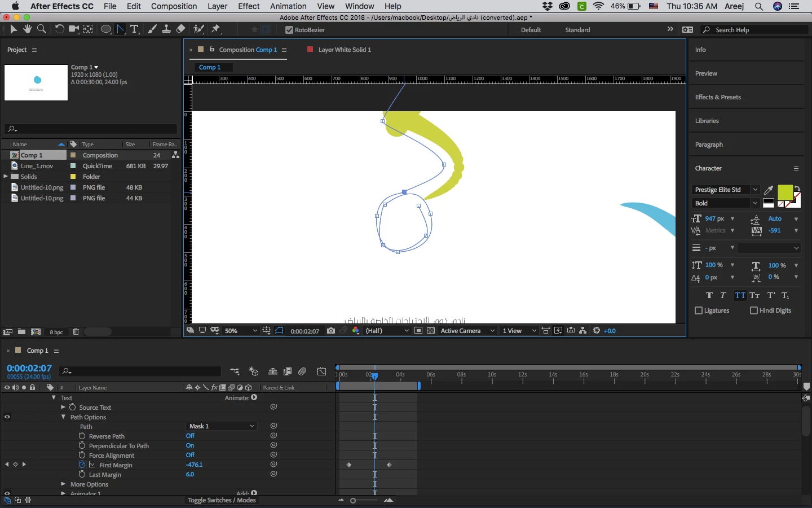Expand More Options in timeline

point(63,484)
